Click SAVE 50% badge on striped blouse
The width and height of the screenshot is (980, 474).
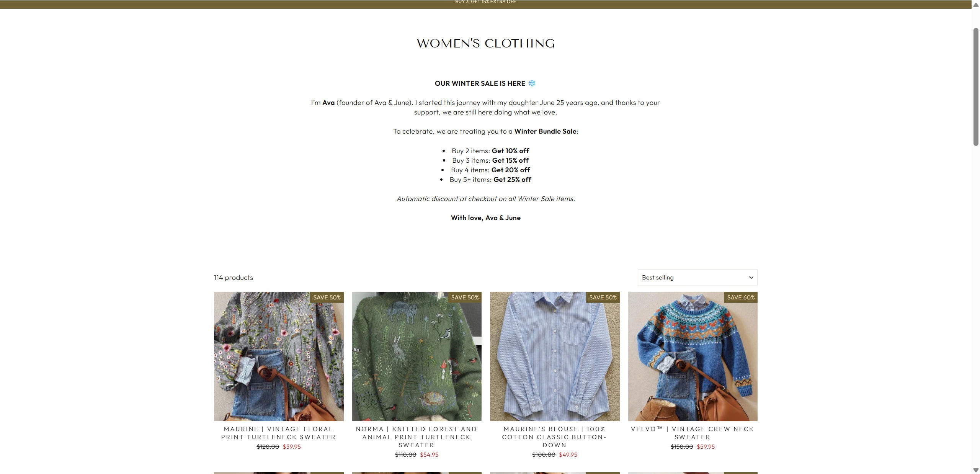coord(603,297)
